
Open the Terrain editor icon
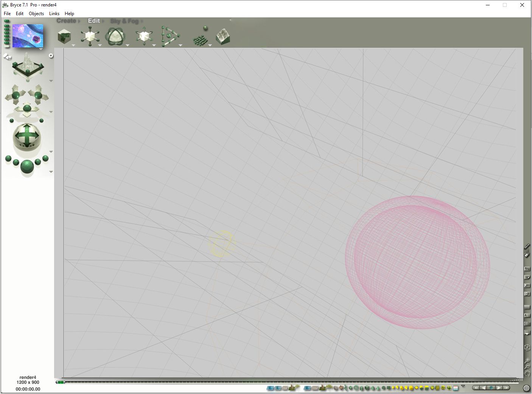tap(222, 36)
